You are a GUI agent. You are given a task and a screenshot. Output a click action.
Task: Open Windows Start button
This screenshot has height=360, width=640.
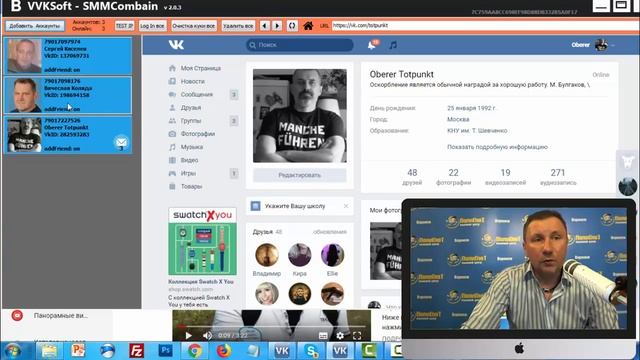[x=13, y=351]
